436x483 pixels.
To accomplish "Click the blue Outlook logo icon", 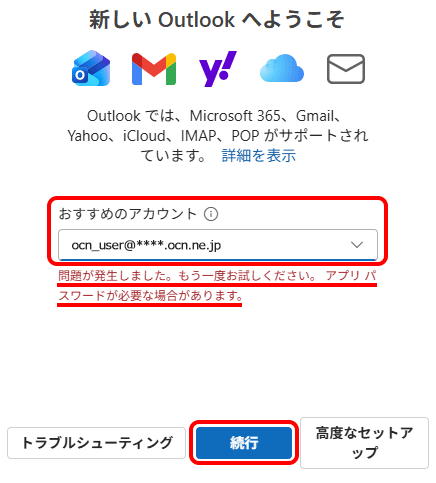I will pyautogui.click(x=91, y=68).
